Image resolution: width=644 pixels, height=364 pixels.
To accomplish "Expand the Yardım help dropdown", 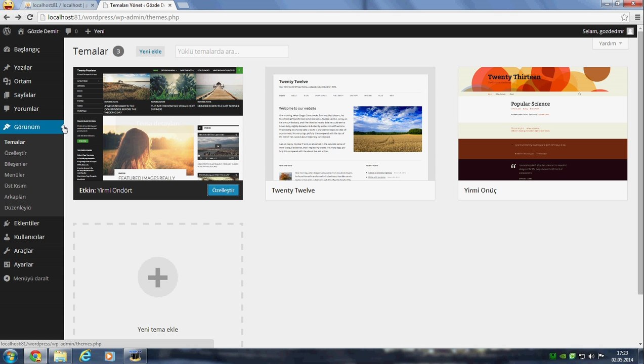I will click(611, 43).
